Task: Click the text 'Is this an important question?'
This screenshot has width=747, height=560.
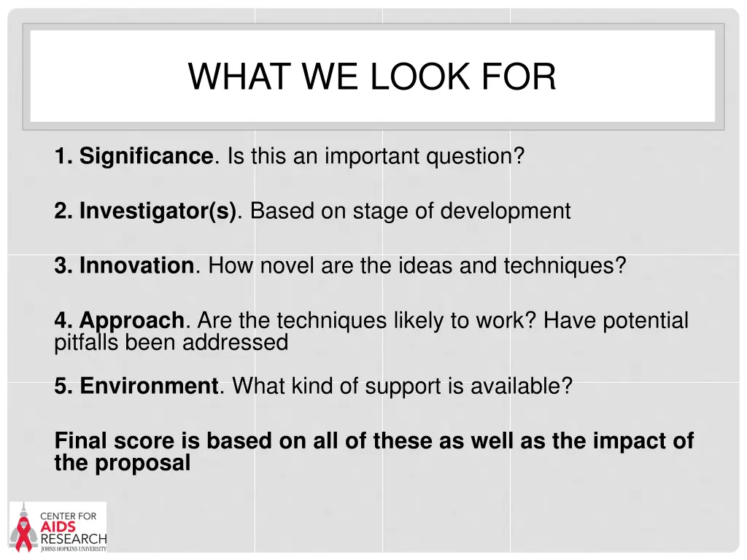Action: (376, 156)
